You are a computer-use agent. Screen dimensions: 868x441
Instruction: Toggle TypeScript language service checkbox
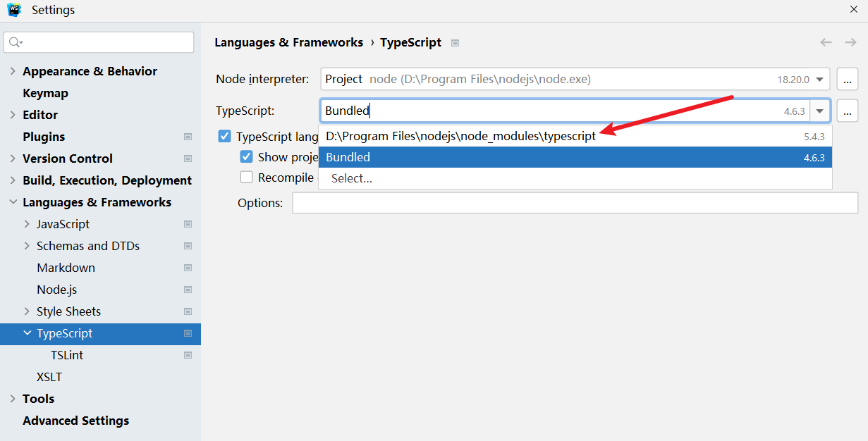click(224, 136)
